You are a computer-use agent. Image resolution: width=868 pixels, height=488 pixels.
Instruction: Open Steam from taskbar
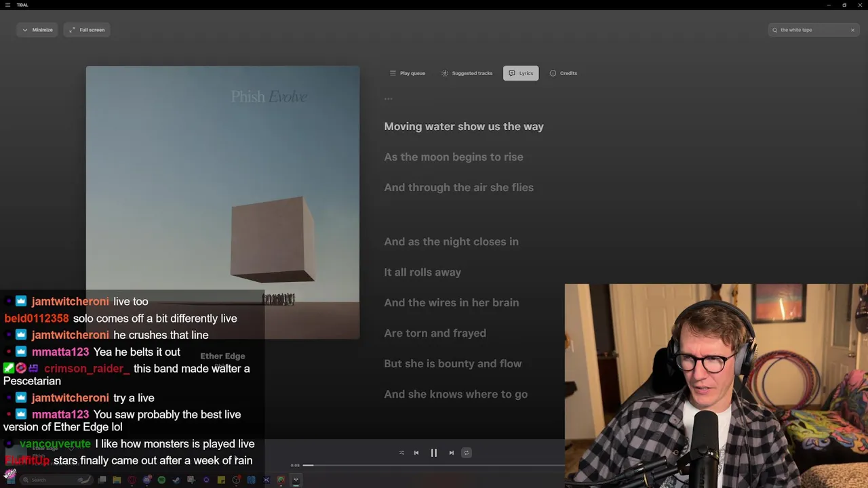tap(176, 480)
